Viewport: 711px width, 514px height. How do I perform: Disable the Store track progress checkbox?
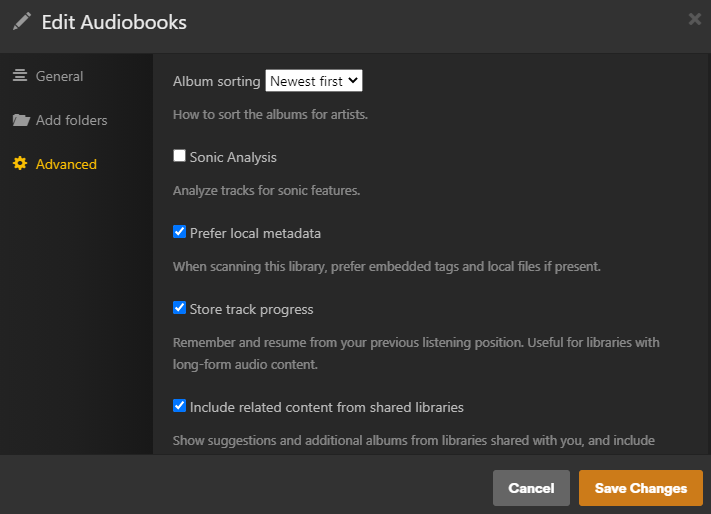pos(180,308)
